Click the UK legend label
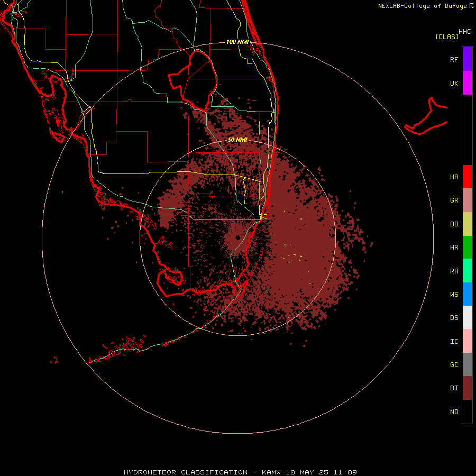Viewport: 476px width, 476px height. [454, 84]
